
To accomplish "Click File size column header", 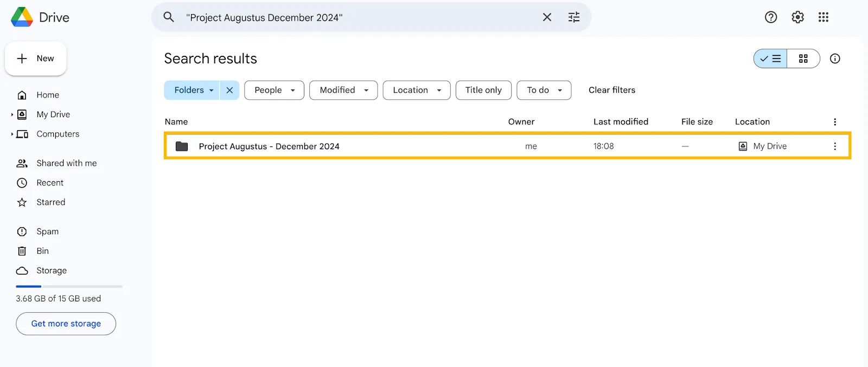I will pyautogui.click(x=697, y=122).
